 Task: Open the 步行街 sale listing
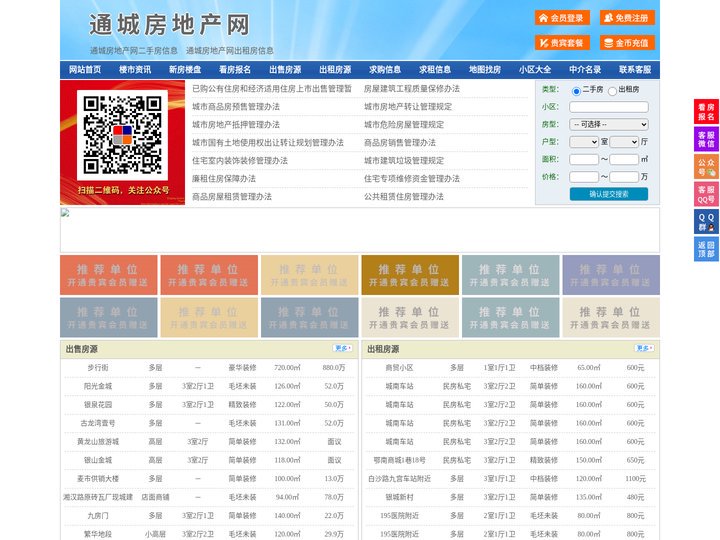pos(98,368)
